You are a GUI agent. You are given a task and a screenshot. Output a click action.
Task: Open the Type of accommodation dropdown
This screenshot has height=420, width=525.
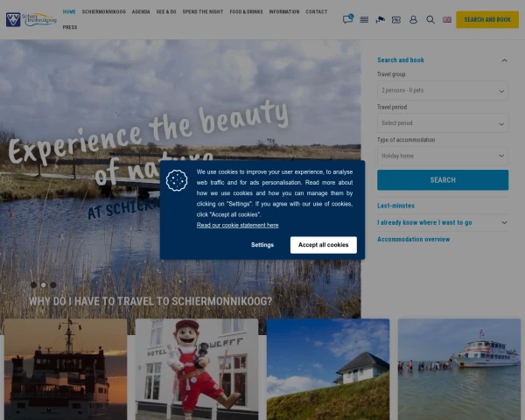click(442, 156)
